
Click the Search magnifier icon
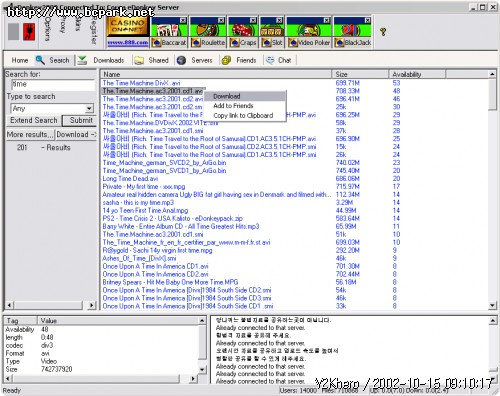[x=40, y=60]
